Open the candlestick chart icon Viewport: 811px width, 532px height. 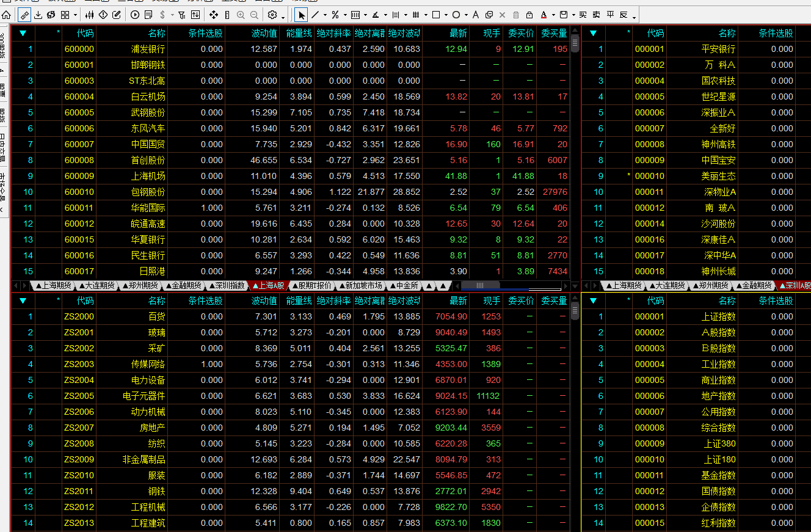tap(89, 15)
